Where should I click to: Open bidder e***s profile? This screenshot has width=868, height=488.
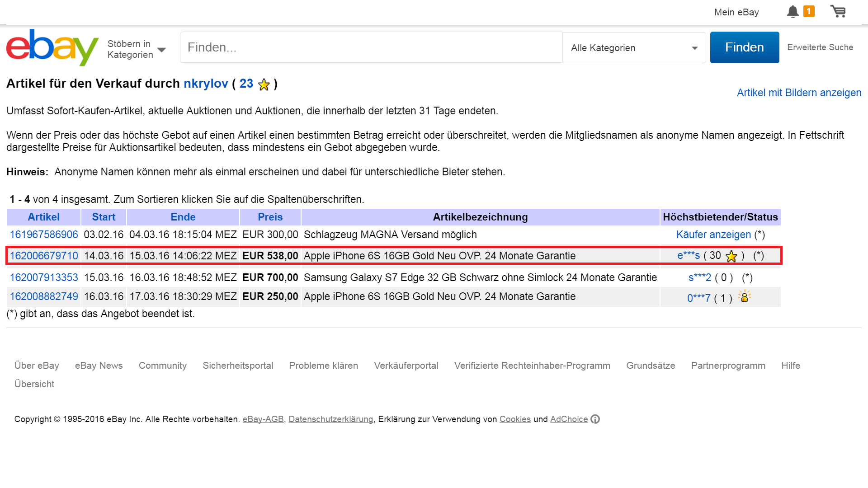tap(688, 255)
